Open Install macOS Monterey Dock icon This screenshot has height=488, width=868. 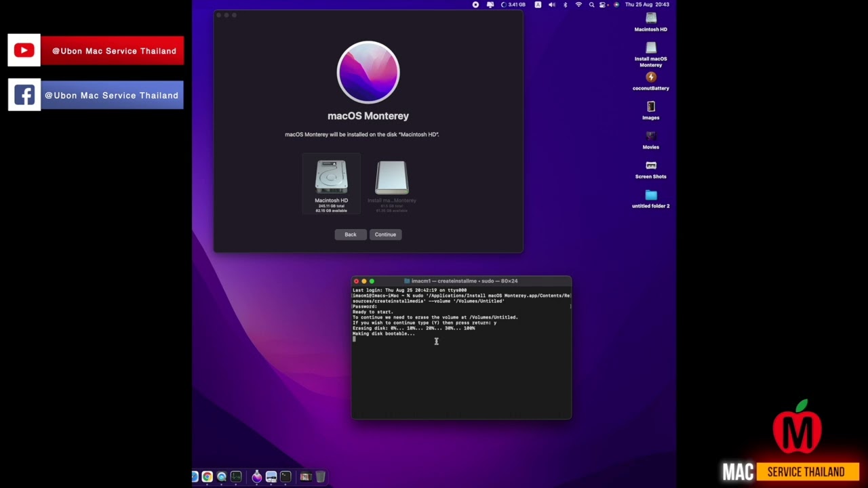257,476
